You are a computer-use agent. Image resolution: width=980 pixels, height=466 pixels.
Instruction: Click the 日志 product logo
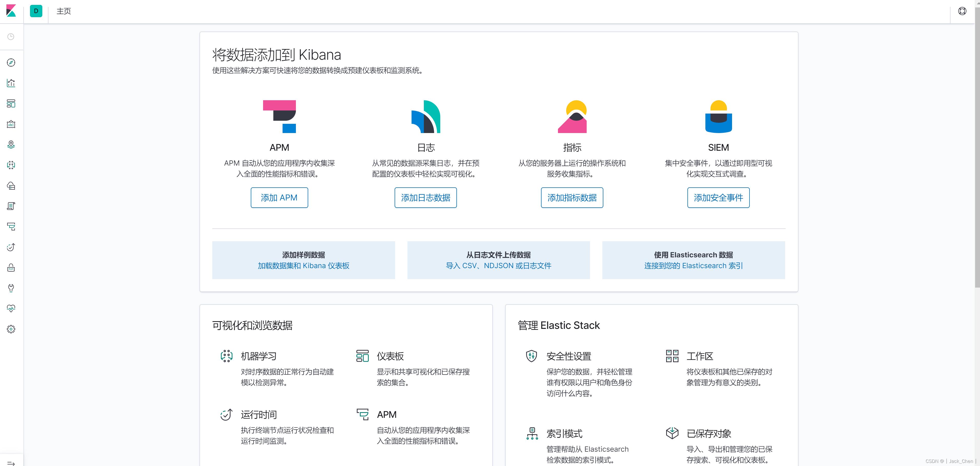pos(426,116)
